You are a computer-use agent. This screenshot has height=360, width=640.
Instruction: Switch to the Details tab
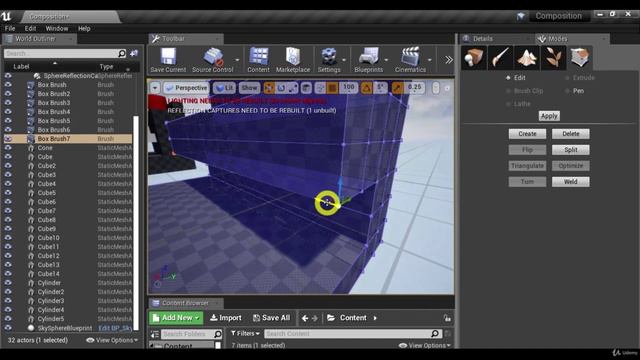pos(483,39)
